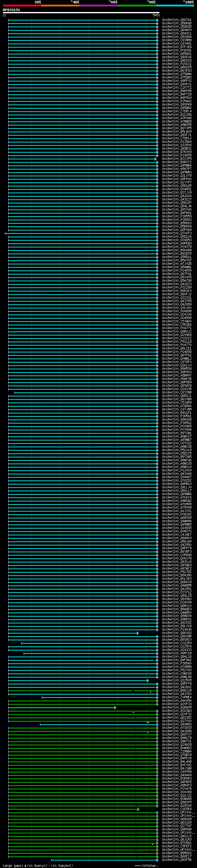197x868 pixels.
Task: Click the UniRef100_C6T2N8 label
Action: pos(177,393)
